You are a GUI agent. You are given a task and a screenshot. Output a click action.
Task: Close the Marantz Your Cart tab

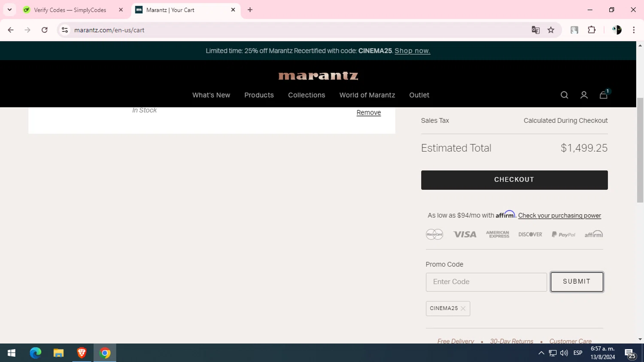pyautogui.click(x=233, y=10)
